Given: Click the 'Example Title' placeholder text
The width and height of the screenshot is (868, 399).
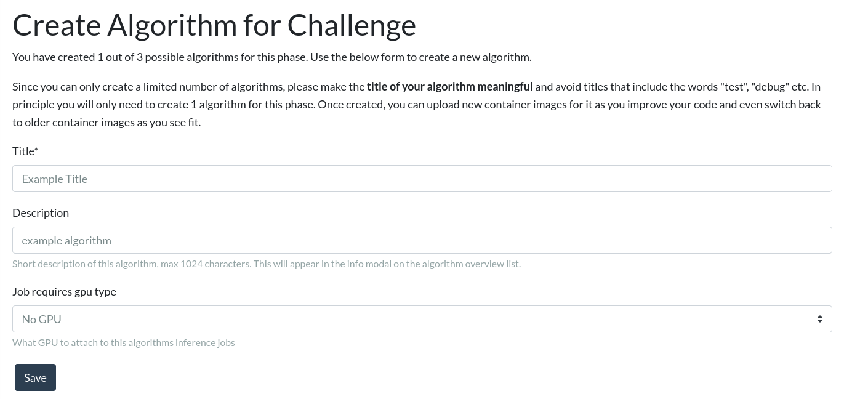Looking at the screenshot, I should point(54,179).
